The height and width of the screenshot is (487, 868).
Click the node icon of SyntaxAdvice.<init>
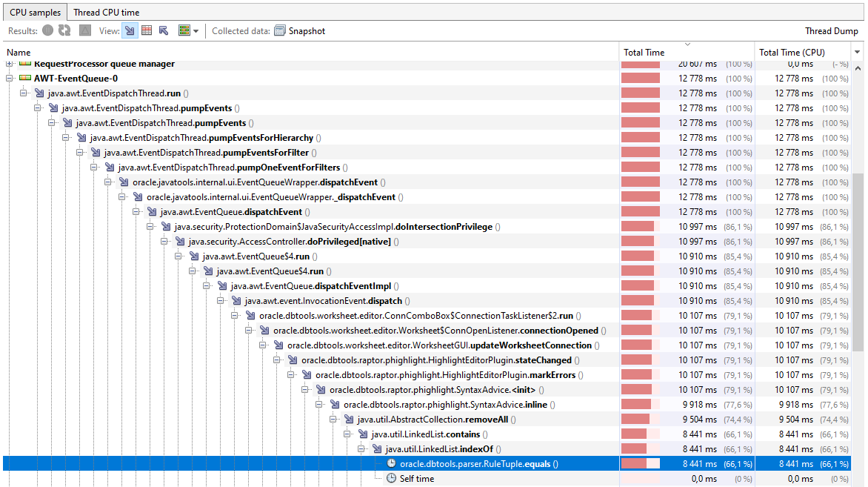pyautogui.click(x=321, y=389)
